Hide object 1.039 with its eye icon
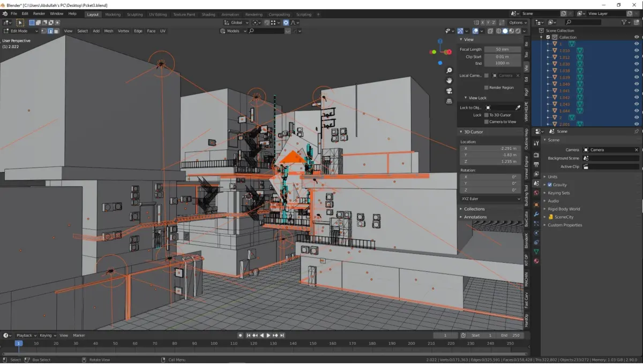The image size is (643, 364). coord(637,77)
